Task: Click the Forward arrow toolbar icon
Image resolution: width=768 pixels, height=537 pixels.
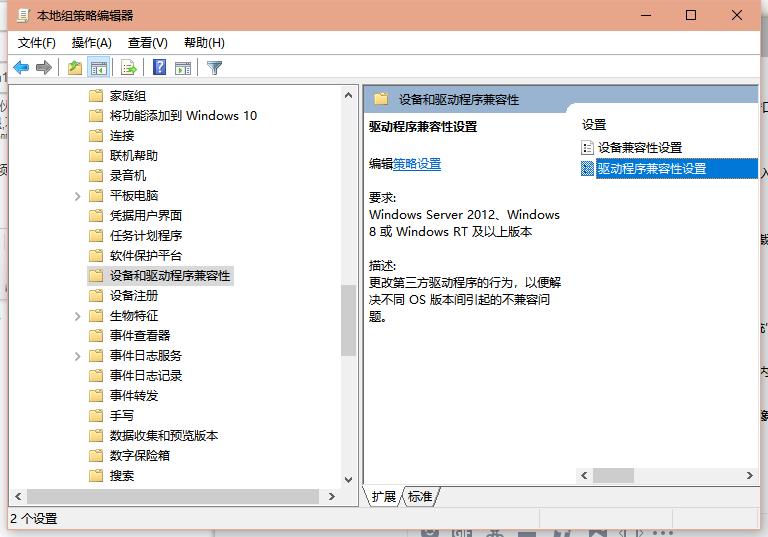Action: click(44, 68)
